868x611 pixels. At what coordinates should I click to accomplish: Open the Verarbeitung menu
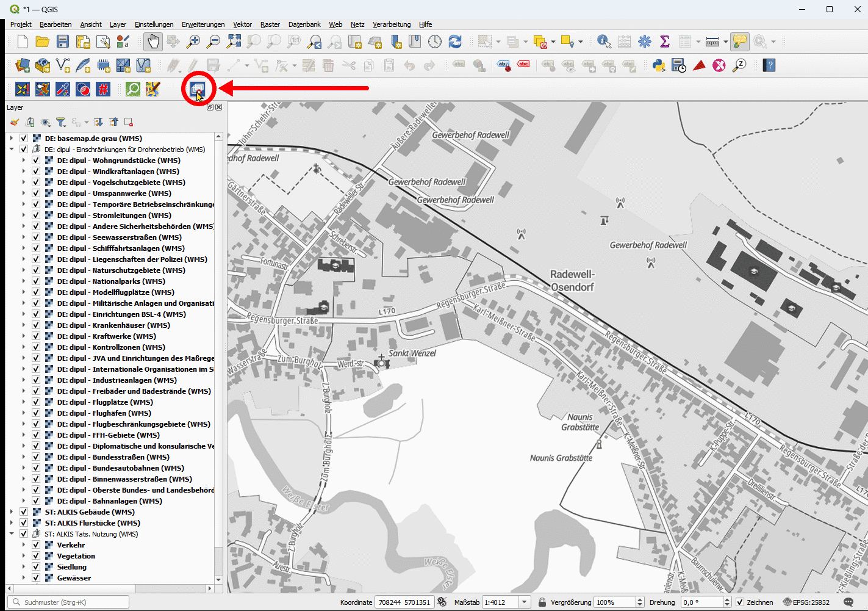(x=391, y=24)
